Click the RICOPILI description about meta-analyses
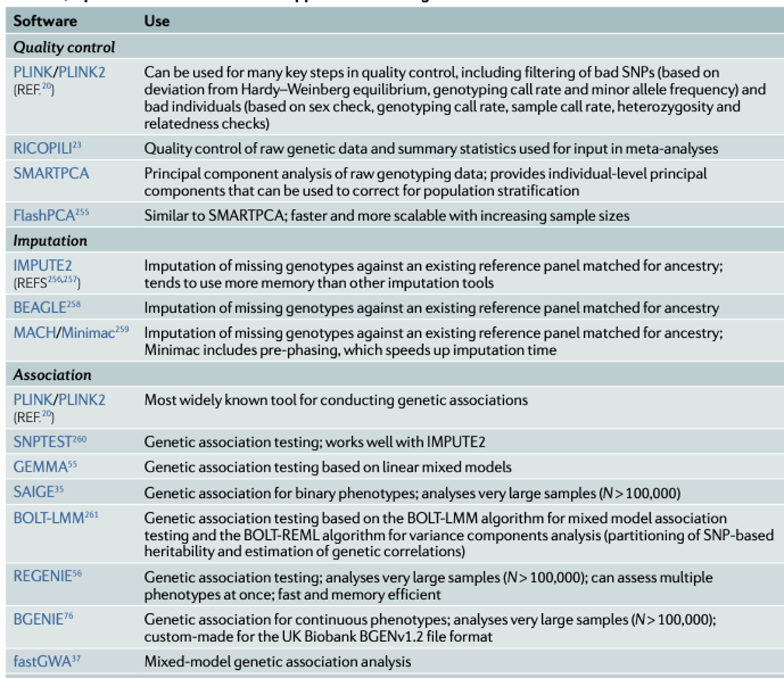Viewport: 784px width, 678px height. click(431, 149)
